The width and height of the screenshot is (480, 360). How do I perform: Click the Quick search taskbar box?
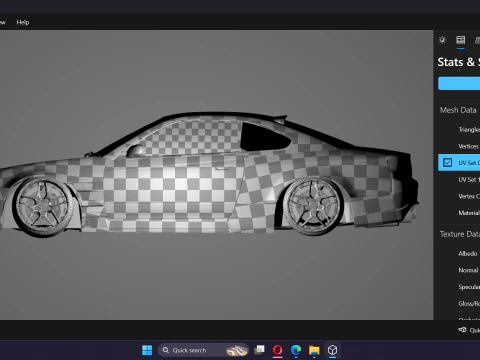[x=203, y=350]
